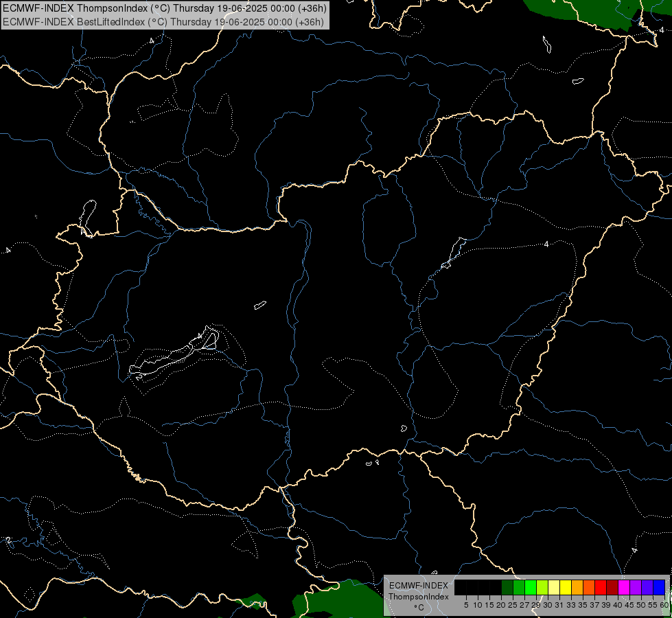Choose the orange-red 35–37 legend swatch
The image size is (672, 618).
tap(589, 587)
